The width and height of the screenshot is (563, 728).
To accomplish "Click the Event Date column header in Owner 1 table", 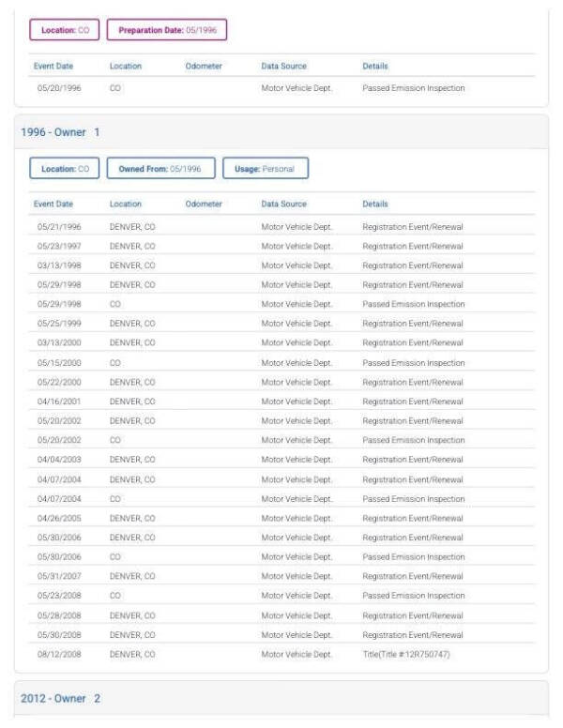I will click(x=53, y=204).
